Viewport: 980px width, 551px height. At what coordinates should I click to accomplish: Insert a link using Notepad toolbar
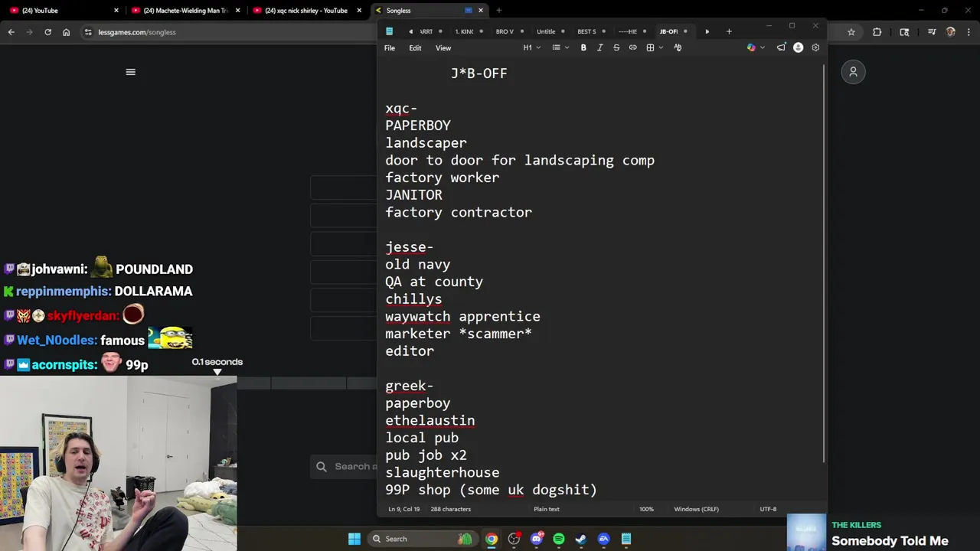(x=632, y=47)
